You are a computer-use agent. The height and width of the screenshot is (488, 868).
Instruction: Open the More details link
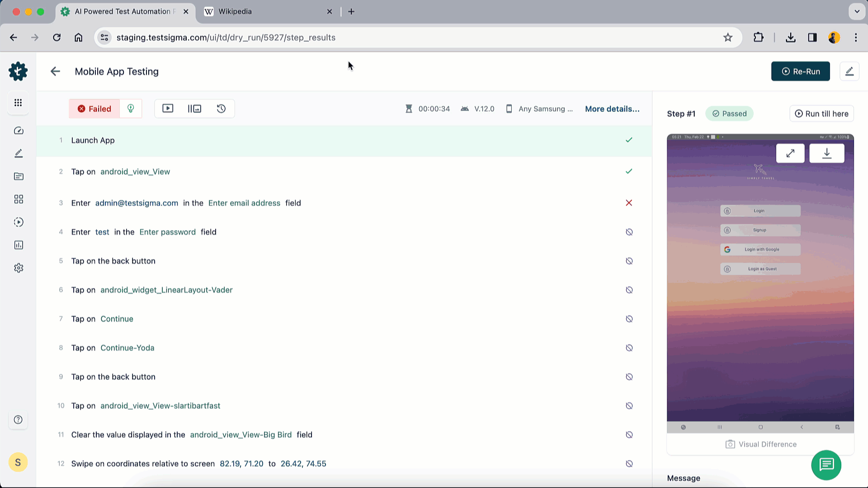(x=612, y=109)
